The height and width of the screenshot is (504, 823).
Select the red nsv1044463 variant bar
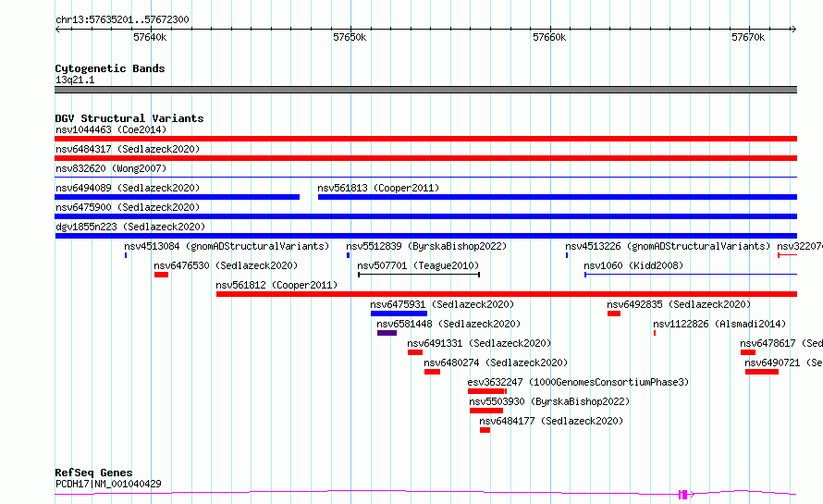(425, 139)
